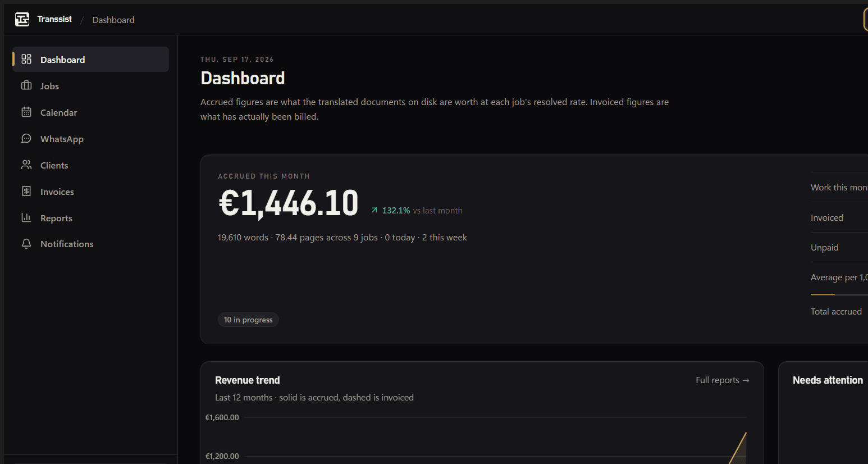The width and height of the screenshot is (868, 464).
Task: Click the Total accrued label
Action: [836, 312]
